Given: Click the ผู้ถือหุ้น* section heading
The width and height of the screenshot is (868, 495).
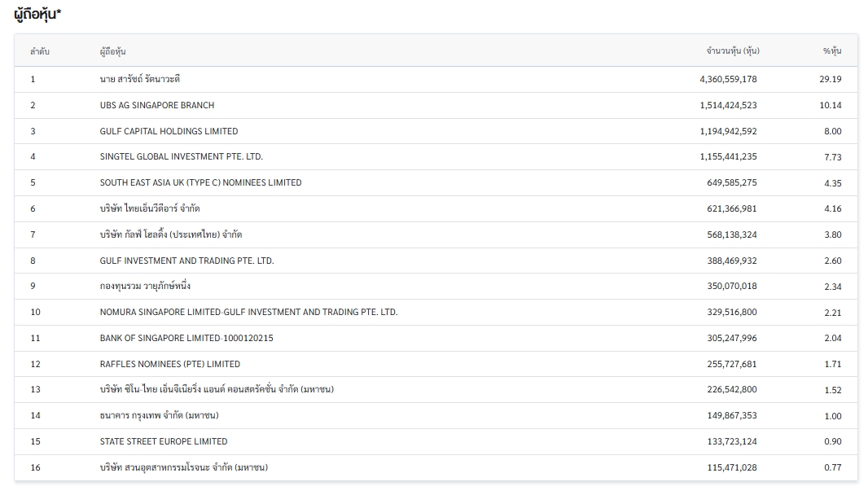Looking at the screenshot, I should 37,14.
